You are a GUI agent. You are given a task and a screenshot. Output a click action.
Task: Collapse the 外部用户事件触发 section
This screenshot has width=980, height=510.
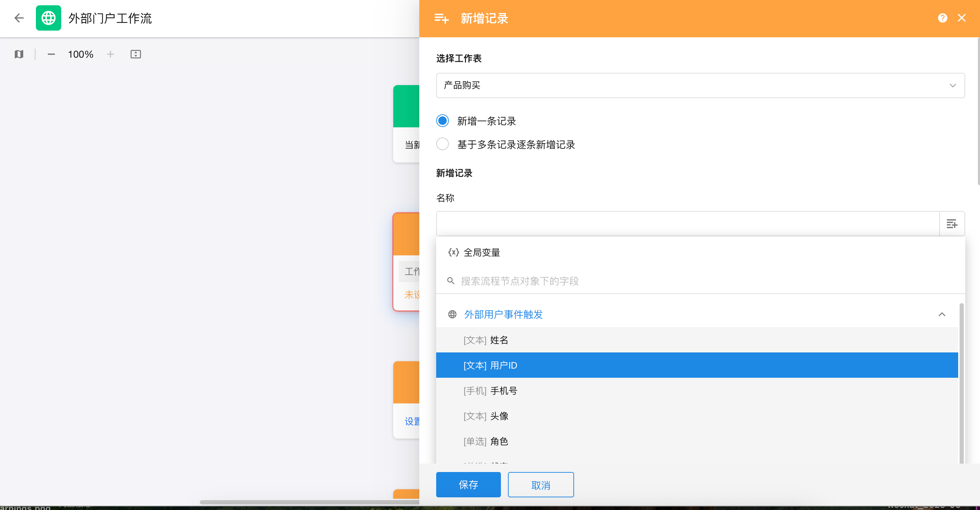pyautogui.click(x=942, y=314)
